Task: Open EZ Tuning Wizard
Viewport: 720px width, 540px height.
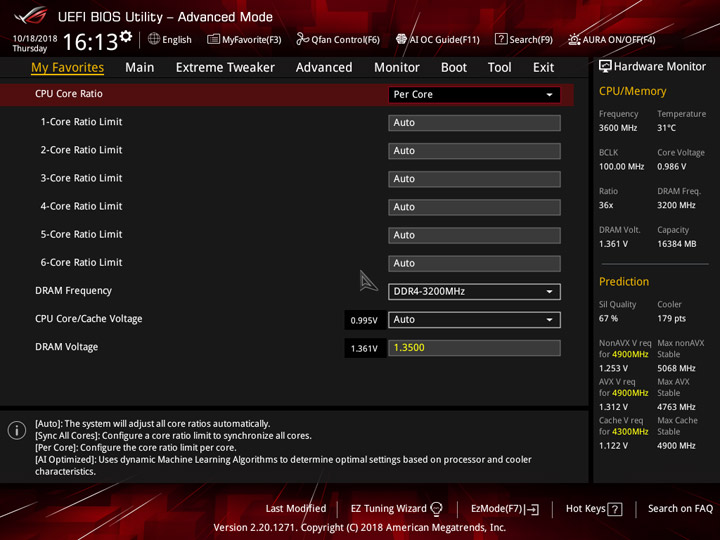Action: point(388,509)
